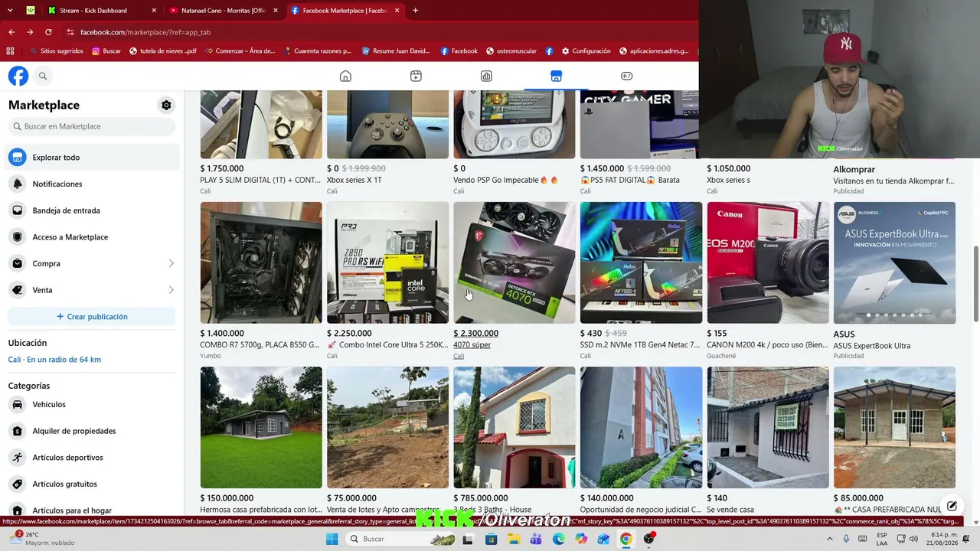Open Copilot from the taskbar

pos(581,539)
